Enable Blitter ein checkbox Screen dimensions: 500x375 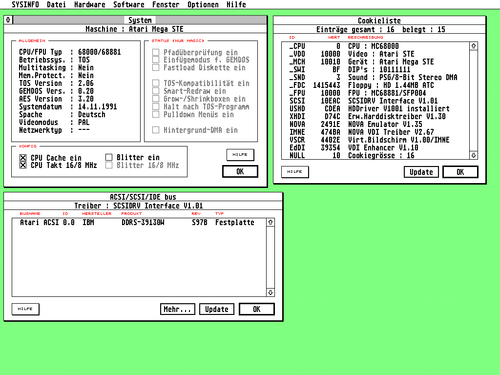click(109, 157)
